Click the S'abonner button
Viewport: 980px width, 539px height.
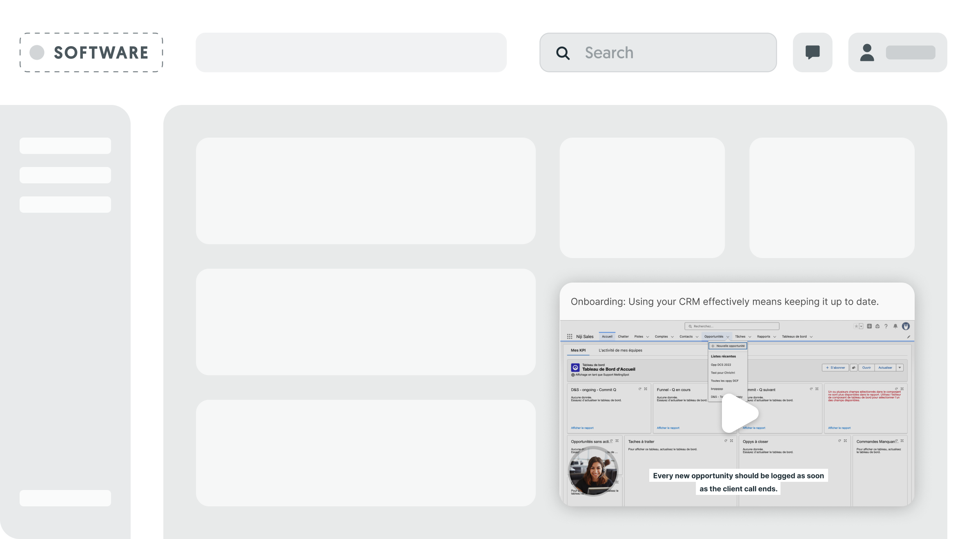(835, 367)
